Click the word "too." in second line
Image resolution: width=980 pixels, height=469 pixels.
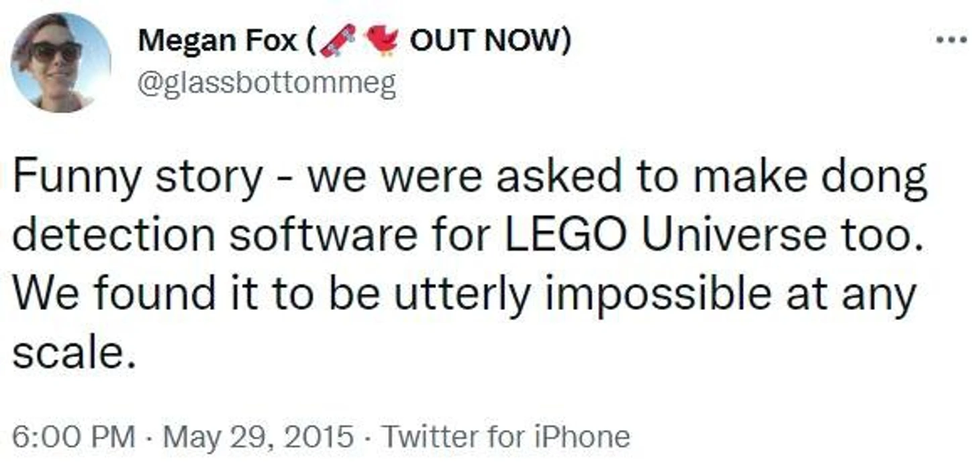pyautogui.click(x=889, y=234)
